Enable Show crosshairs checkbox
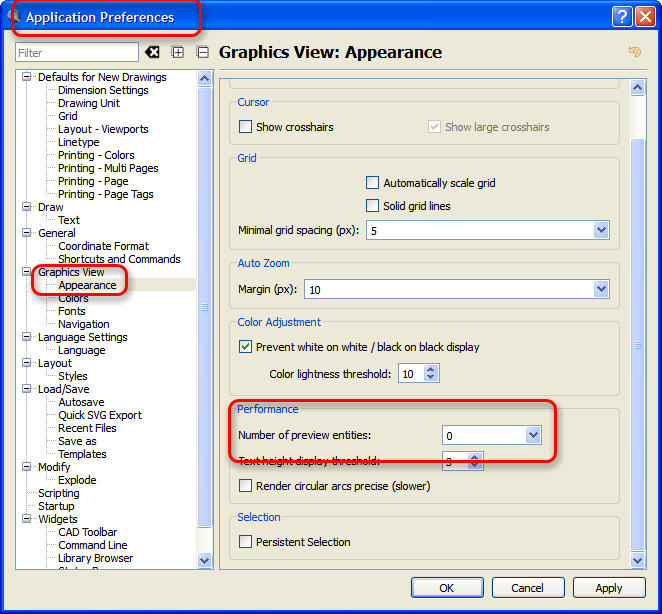Screen dimensions: 662x614 (x=246, y=127)
